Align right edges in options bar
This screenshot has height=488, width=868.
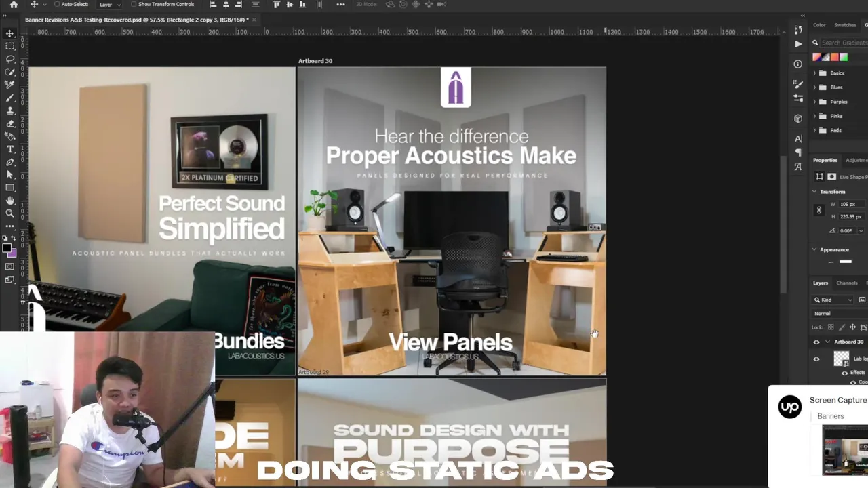pyautogui.click(x=238, y=5)
